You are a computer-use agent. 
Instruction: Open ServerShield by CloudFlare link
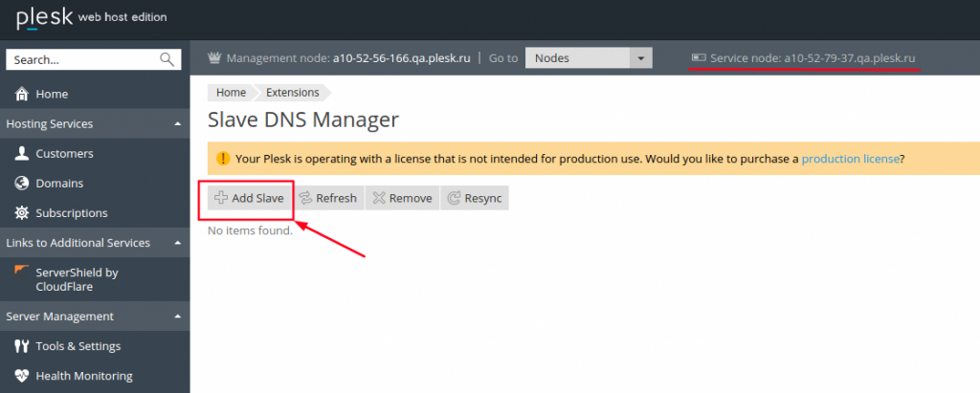77,280
